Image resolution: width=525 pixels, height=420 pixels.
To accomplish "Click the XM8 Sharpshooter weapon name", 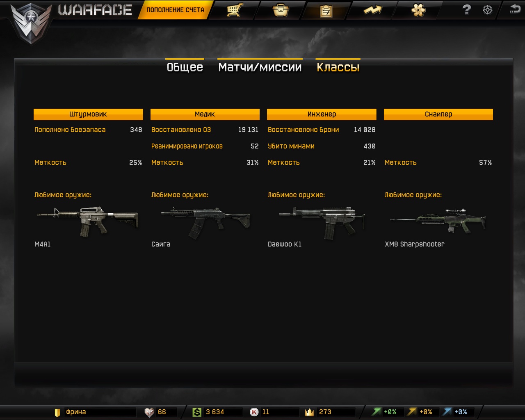I will [415, 244].
